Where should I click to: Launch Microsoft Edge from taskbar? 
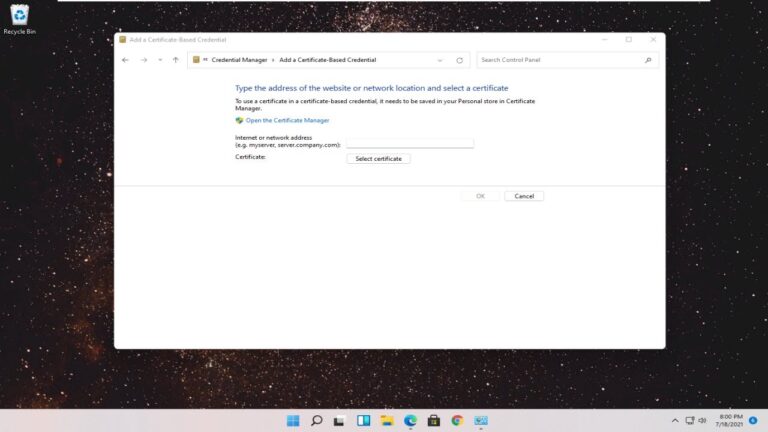410,421
